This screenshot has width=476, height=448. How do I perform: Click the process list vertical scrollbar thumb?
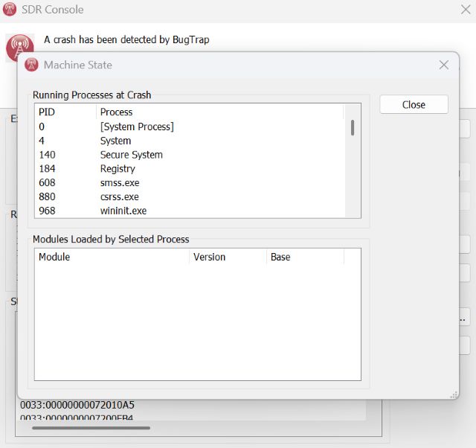(x=353, y=127)
